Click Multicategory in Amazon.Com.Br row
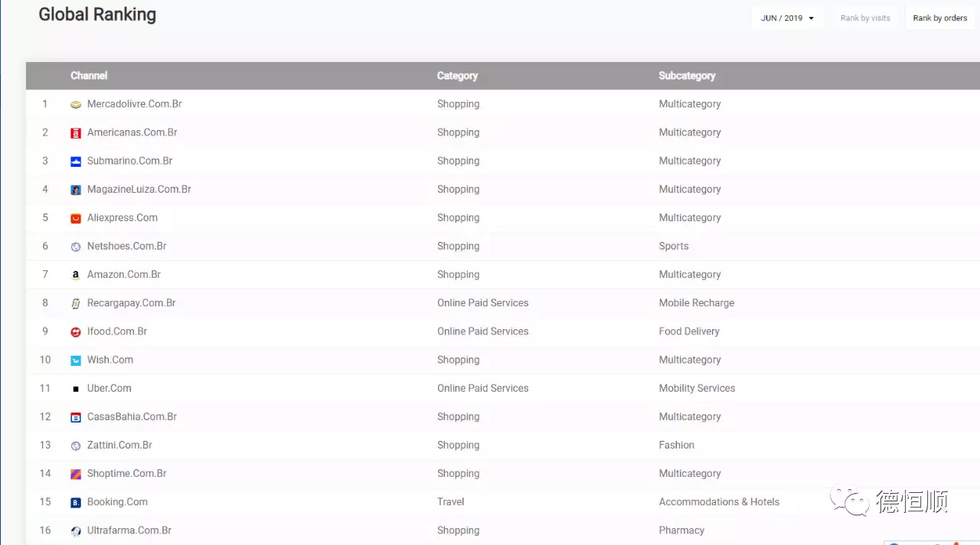Image resolution: width=980 pixels, height=545 pixels. point(690,274)
